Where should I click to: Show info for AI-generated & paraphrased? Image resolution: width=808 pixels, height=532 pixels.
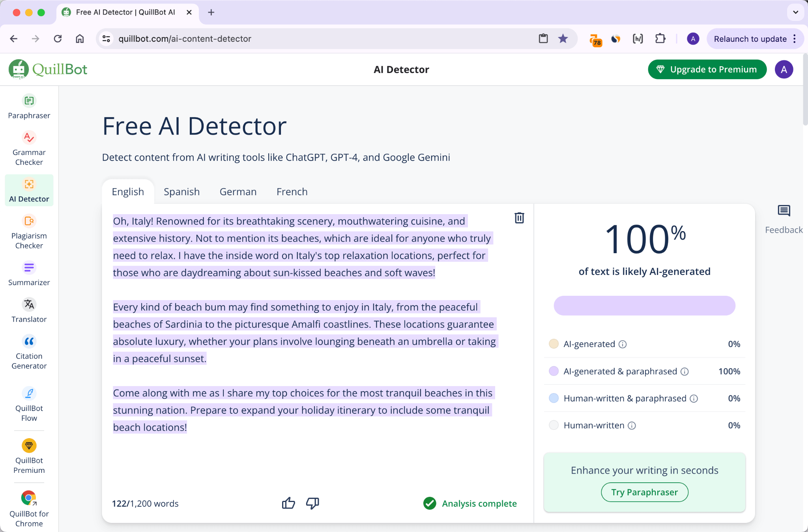point(685,371)
